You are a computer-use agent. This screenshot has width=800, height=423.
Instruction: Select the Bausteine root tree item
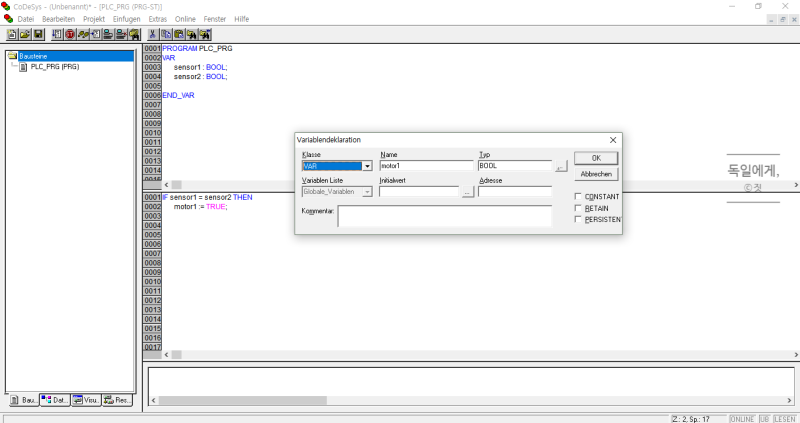[76, 56]
